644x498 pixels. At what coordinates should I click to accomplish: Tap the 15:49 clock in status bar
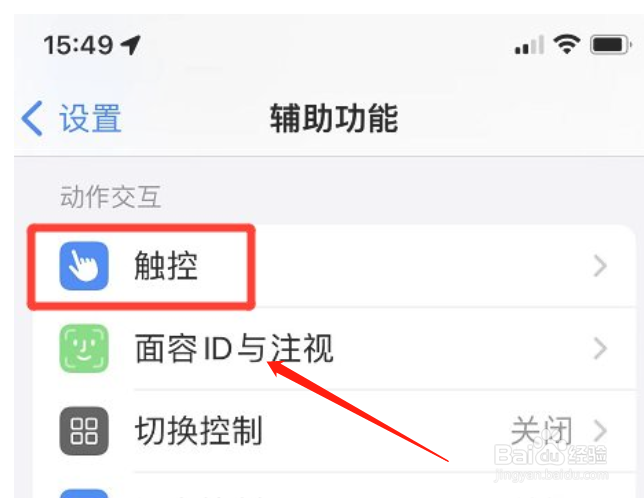(78, 45)
